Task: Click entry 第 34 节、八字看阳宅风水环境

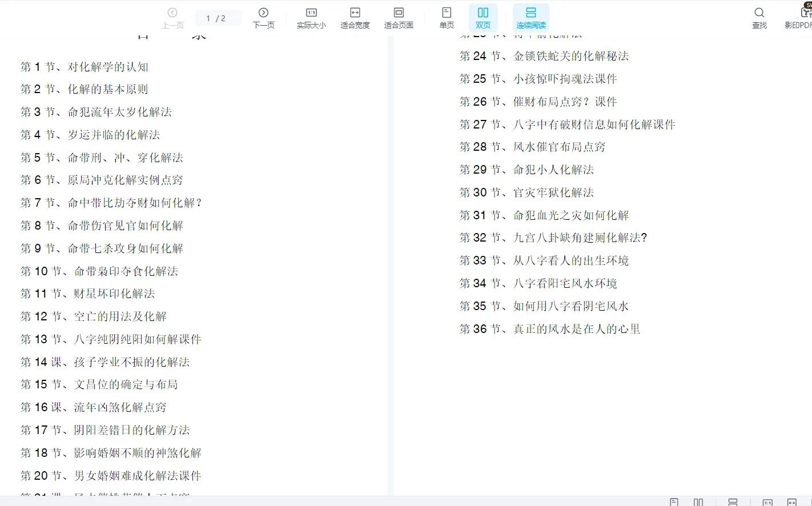Action: [x=538, y=283]
